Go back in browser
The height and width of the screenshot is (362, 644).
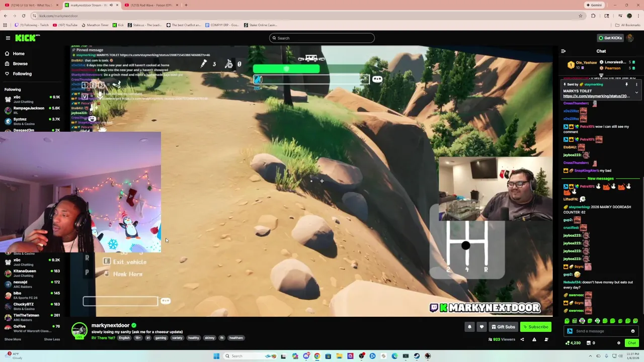(x=6, y=16)
